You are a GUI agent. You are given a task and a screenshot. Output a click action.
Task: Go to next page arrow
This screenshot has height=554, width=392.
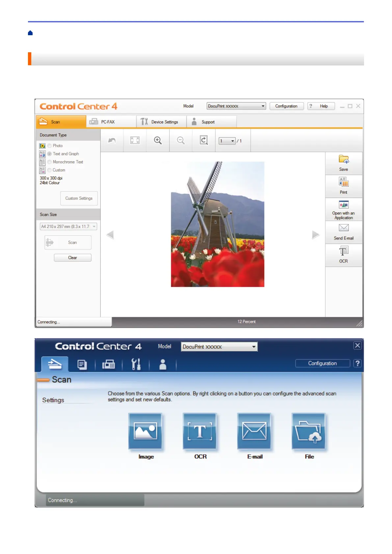(316, 235)
